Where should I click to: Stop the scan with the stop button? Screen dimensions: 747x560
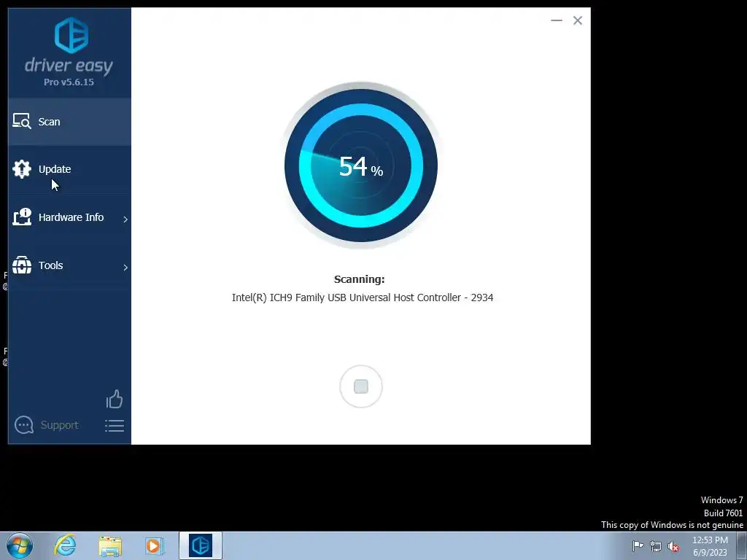tap(361, 386)
